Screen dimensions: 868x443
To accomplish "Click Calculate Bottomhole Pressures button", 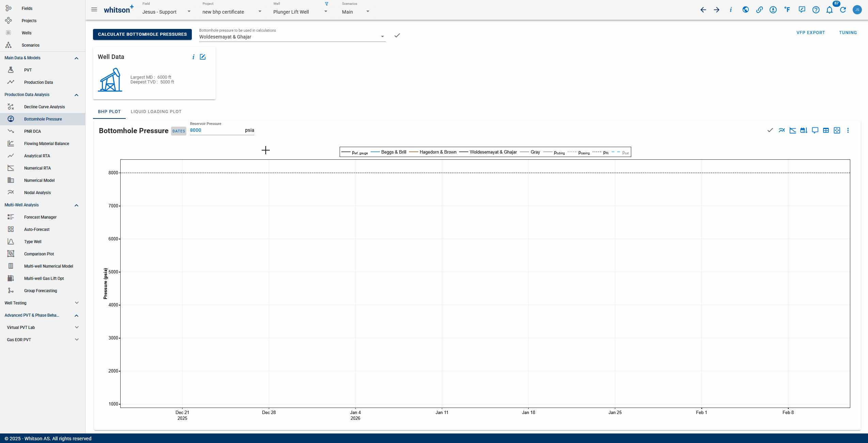I will click(x=142, y=34).
